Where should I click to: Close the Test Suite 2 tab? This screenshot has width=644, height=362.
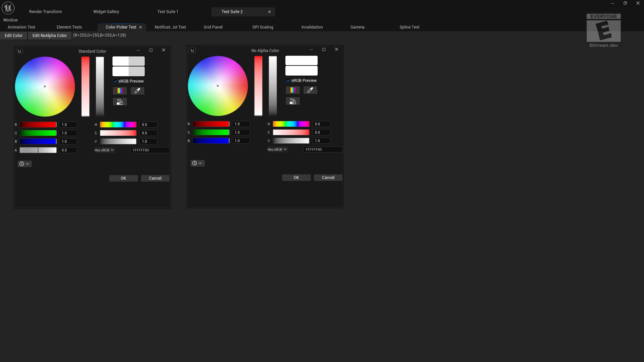[269, 12]
